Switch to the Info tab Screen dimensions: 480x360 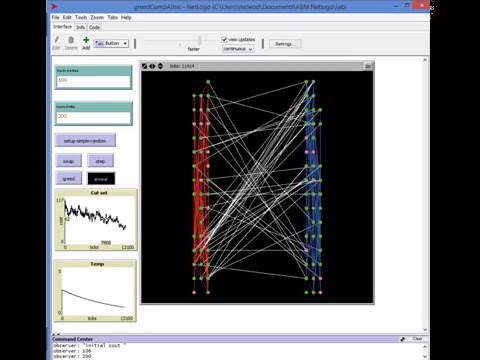[x=80, y=27]
